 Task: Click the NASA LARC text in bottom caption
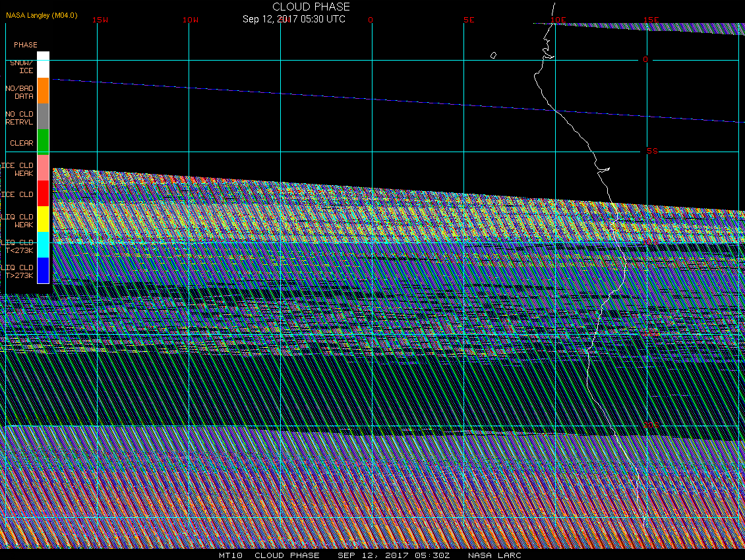494,555
